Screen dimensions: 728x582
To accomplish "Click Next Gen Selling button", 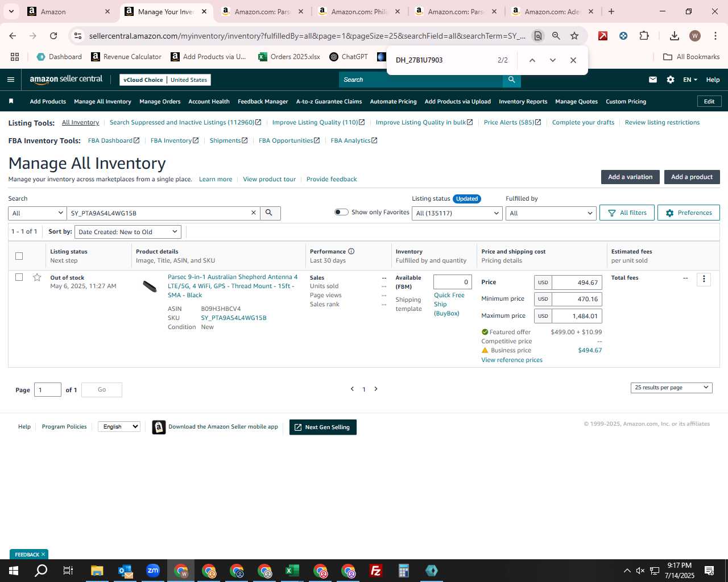I will (322, 427).
